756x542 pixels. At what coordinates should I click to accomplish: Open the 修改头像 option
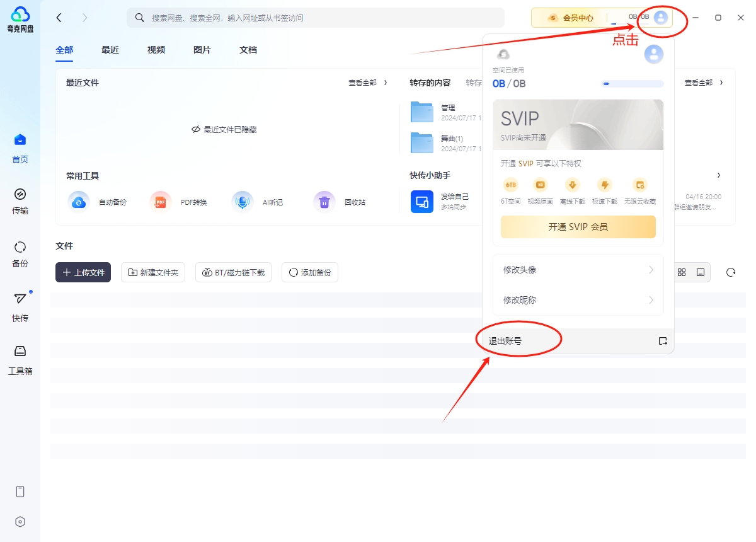pos(578,270)
